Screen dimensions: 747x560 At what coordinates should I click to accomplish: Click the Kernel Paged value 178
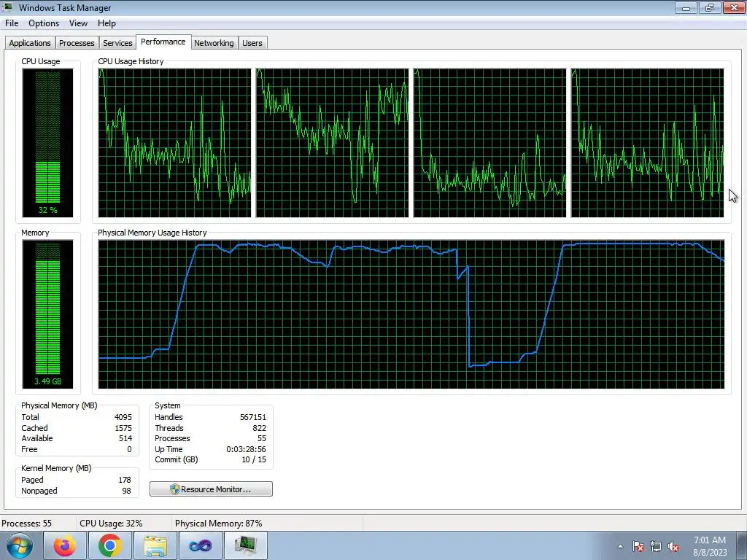[x=124, y=480]
